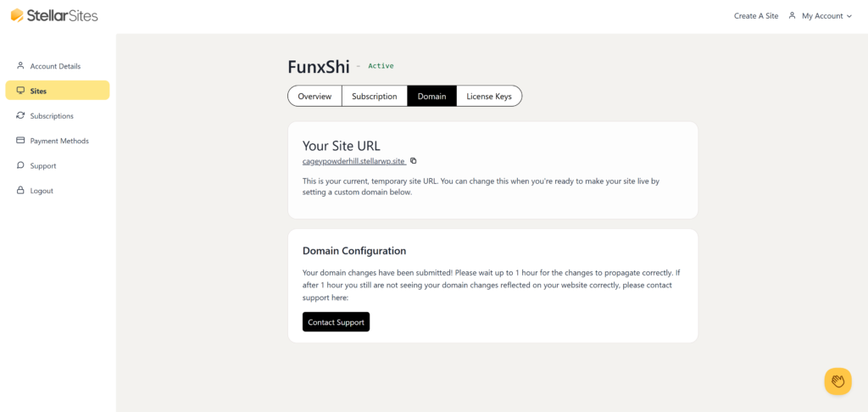Screen dimensions: 868x412
Task: Click the user icon beside My Account
Action: pyautogui.click(x=792, y=15)
